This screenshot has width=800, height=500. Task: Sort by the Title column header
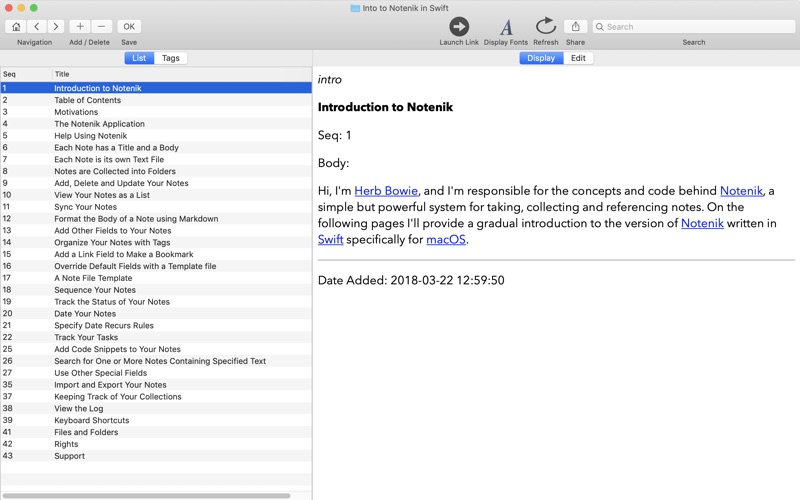click(x=182, y=74)
